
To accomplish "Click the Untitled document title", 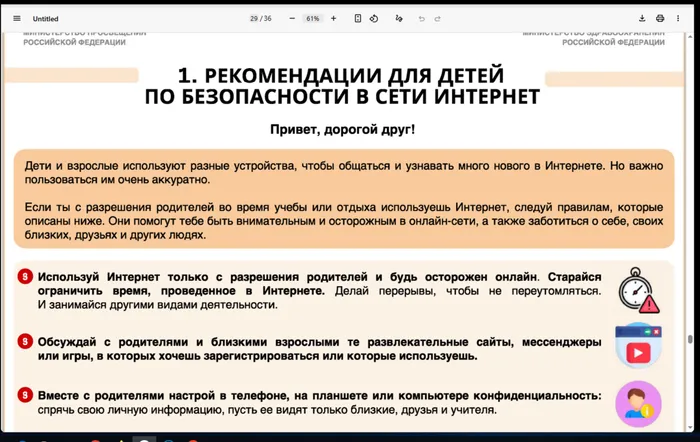I will [x=45, y=18].
